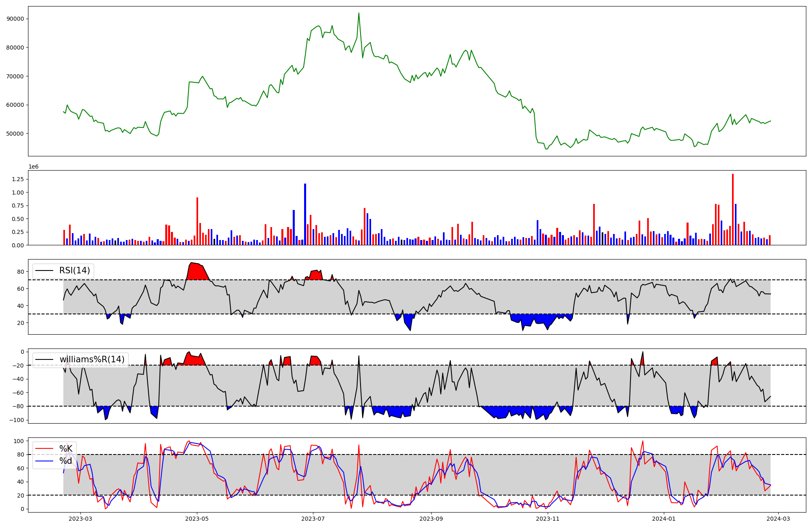
Task: Click the 1.25 volume axis tick label
Action: [x=18, y=179]
